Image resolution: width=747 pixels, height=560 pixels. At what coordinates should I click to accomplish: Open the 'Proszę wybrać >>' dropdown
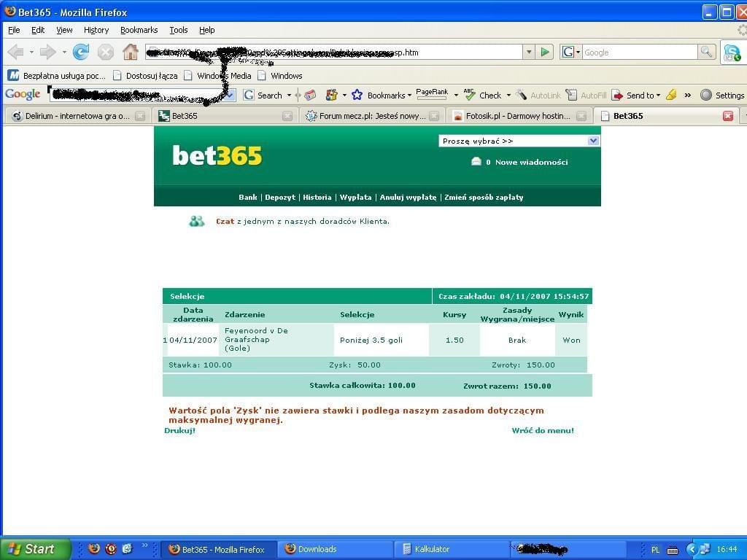tap(519, 141)
